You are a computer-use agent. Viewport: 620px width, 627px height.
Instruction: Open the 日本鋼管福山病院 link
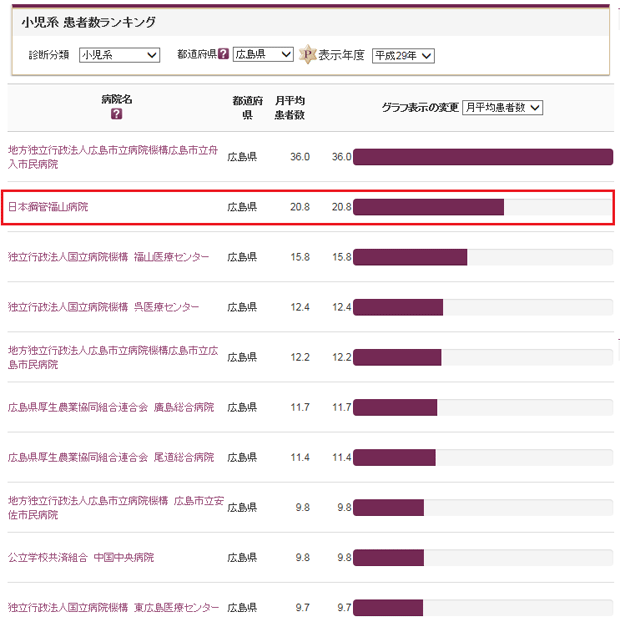[55, 207]
